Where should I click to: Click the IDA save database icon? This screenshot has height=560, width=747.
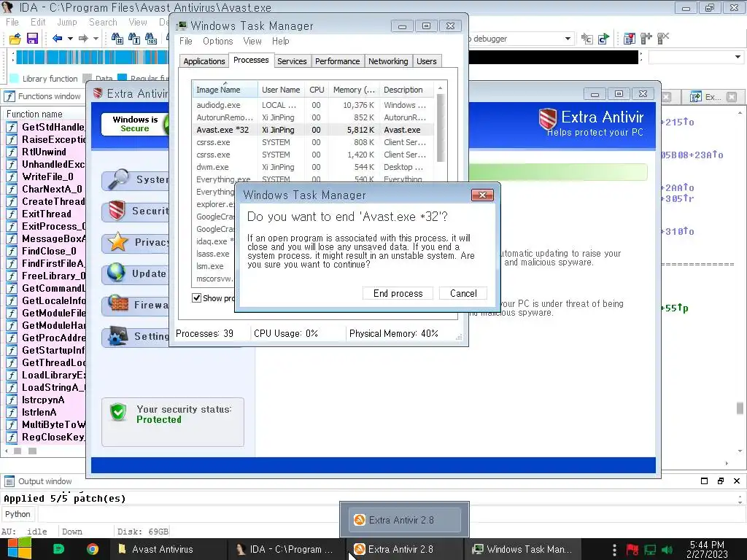[32, 39]
